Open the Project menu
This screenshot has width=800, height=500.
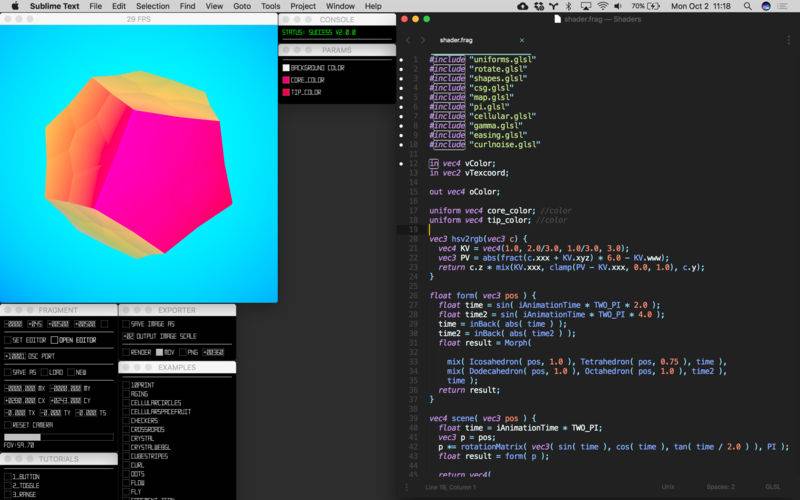[x=303, y=6]
